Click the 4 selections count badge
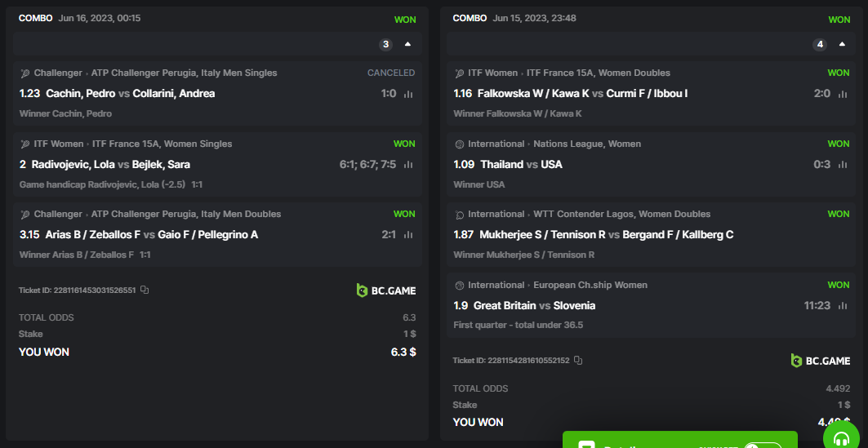 pos(821,44)
